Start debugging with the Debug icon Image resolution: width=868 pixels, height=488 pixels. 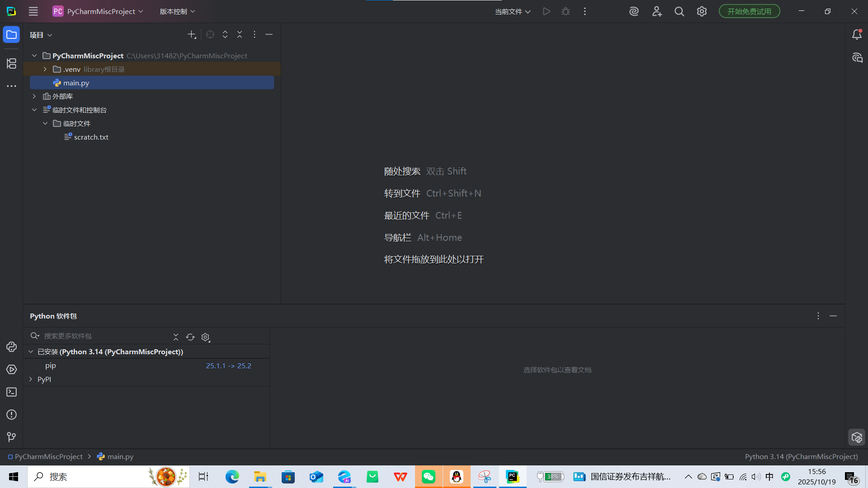[565, 11]
